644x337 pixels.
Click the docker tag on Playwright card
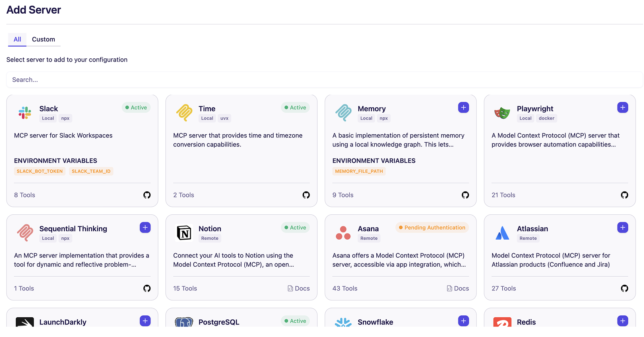[x=547, y=118]
